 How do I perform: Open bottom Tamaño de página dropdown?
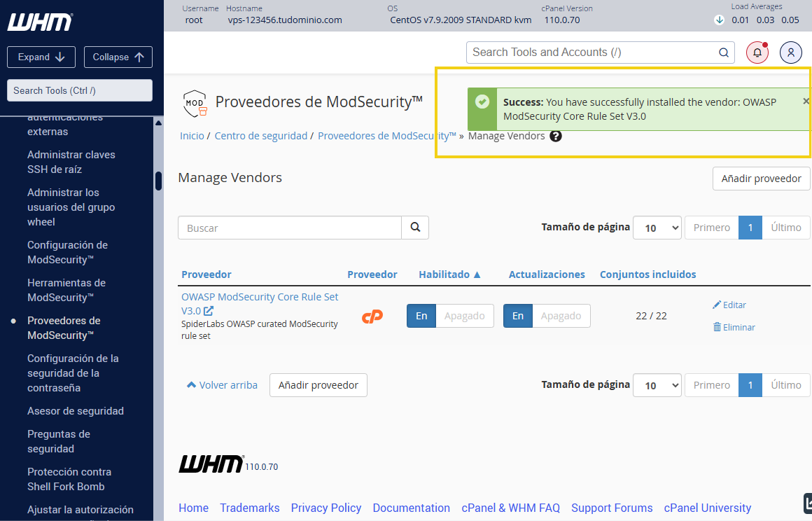click(x=657, y=384)
